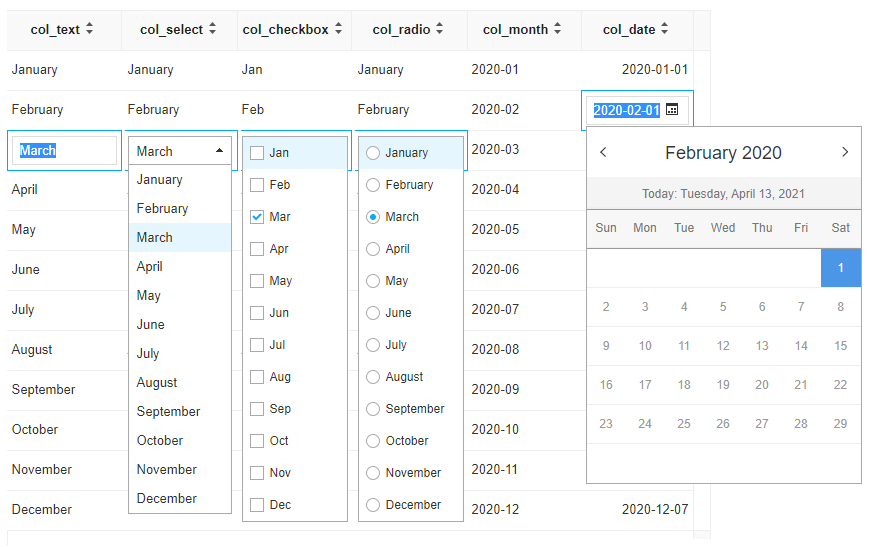Image resolution: width=885 pixels, height=547 pixels.
Task: Go to next month in calendar
Action: click(x=844, y=153)
